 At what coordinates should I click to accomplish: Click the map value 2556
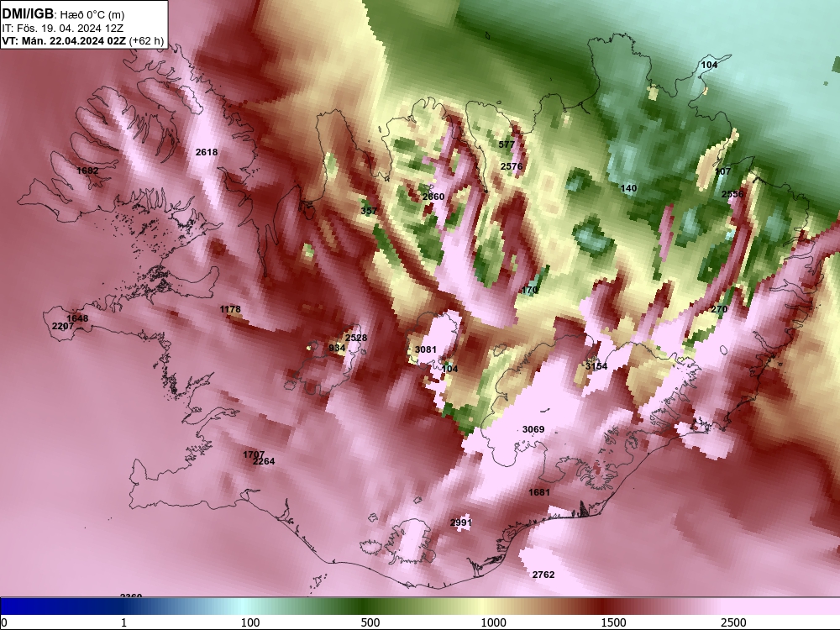(x=732, y=195)
